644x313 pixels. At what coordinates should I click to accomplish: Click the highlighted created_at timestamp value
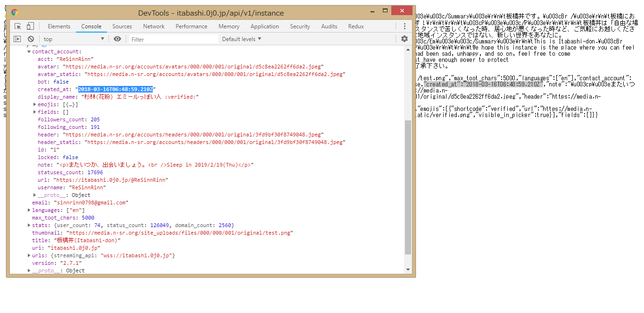pyautogui.click(x=116, y=89)
